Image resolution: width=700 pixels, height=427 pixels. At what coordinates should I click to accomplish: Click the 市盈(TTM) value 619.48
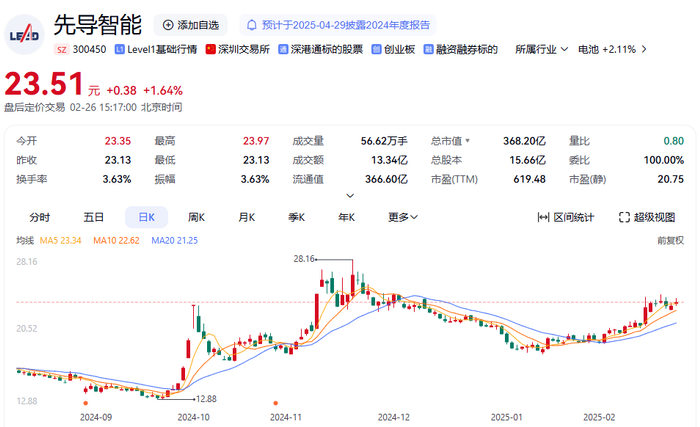(529, 180)
